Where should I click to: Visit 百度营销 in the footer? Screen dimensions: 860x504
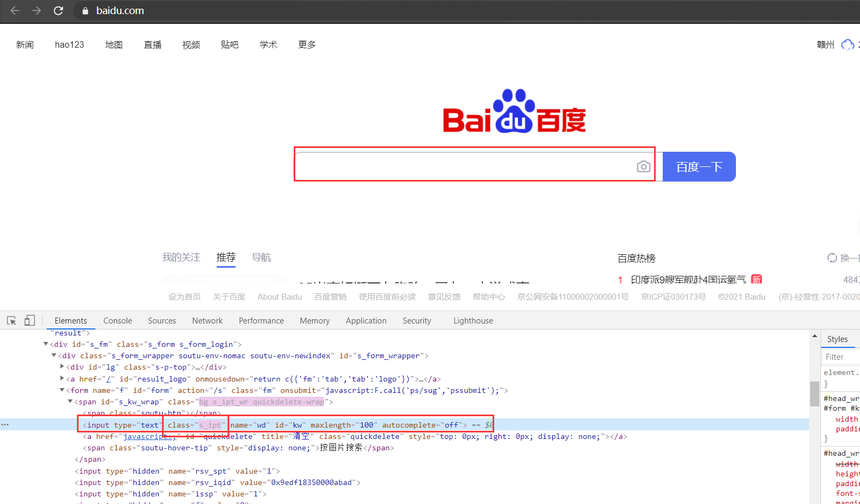[x=331, y=297]
